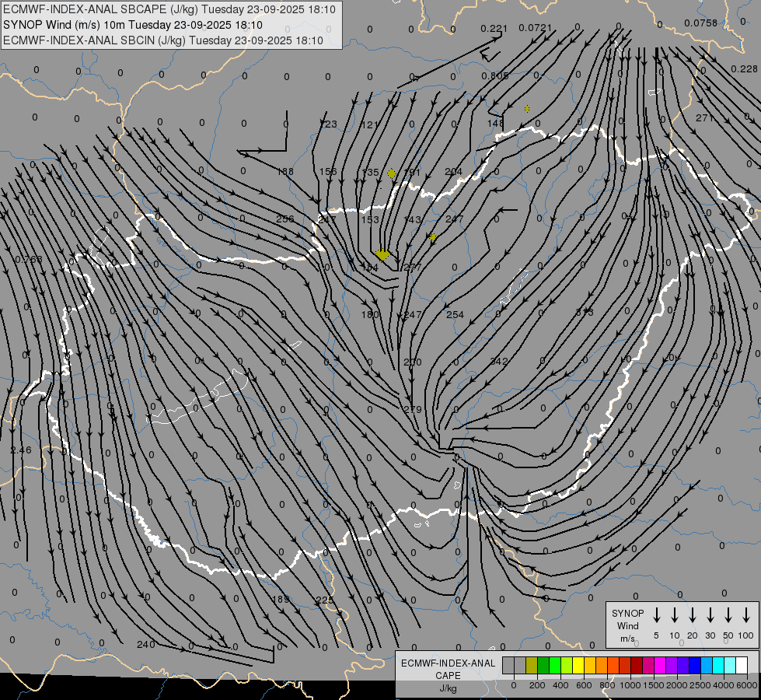Viewport: 761px width, 700px height.
Task: Click the map value 225
Action: (325, 600)
